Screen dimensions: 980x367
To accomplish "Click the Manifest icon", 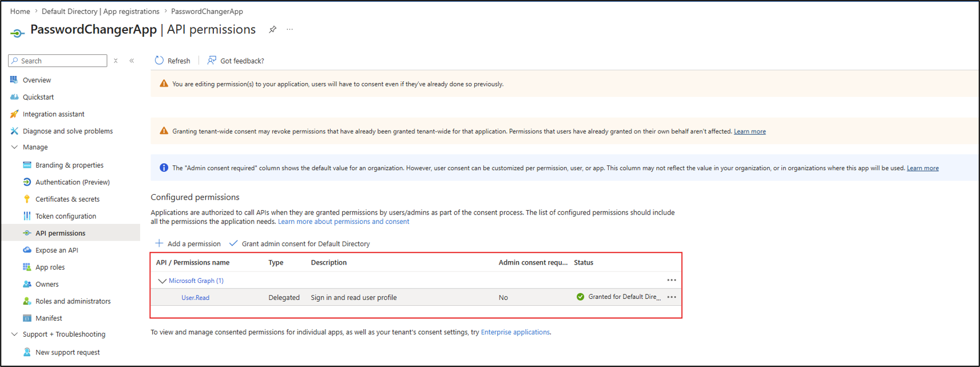I will tap(27, 318).
